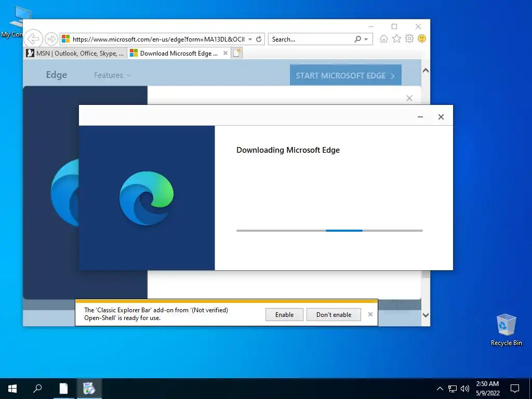This screenshot has width=532, height=399.
Task: Open the address bar autocomplete dropdown arrow
Action: [x=250, y=39]
